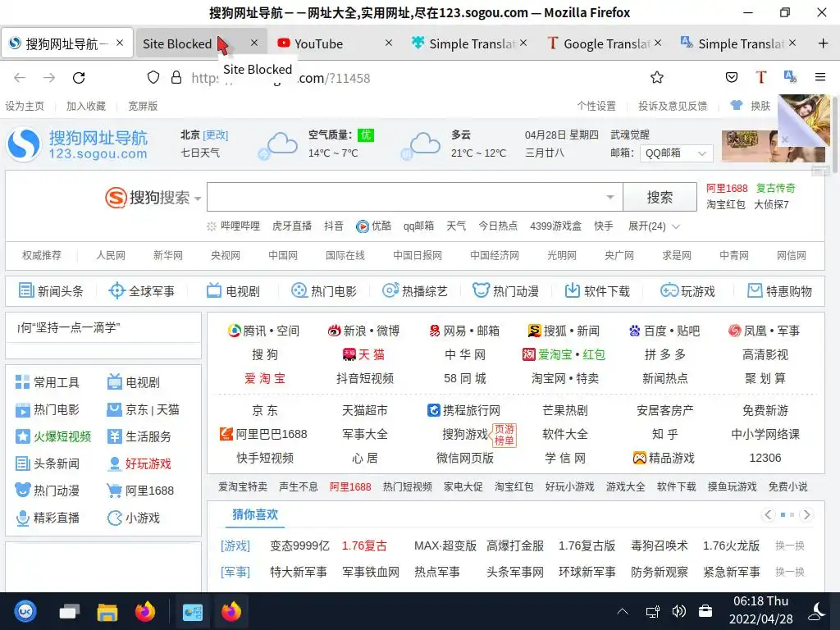Click the Sogou navigation logo

pos(78,144)
